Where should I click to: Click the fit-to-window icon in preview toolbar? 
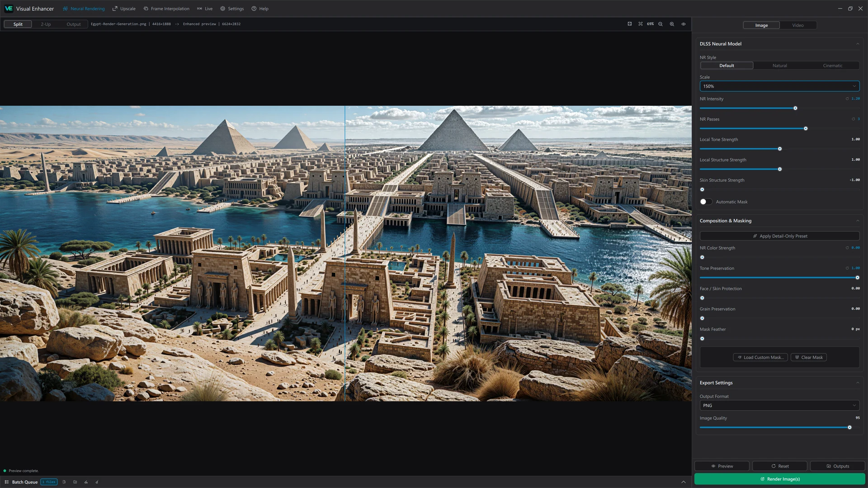pyautogui.click(x=629, y=24)
